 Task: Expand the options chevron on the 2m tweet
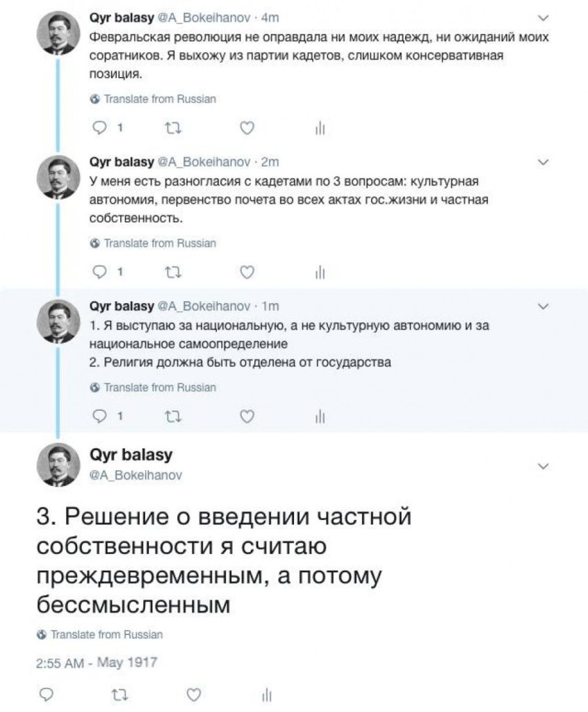click(544, 162)
